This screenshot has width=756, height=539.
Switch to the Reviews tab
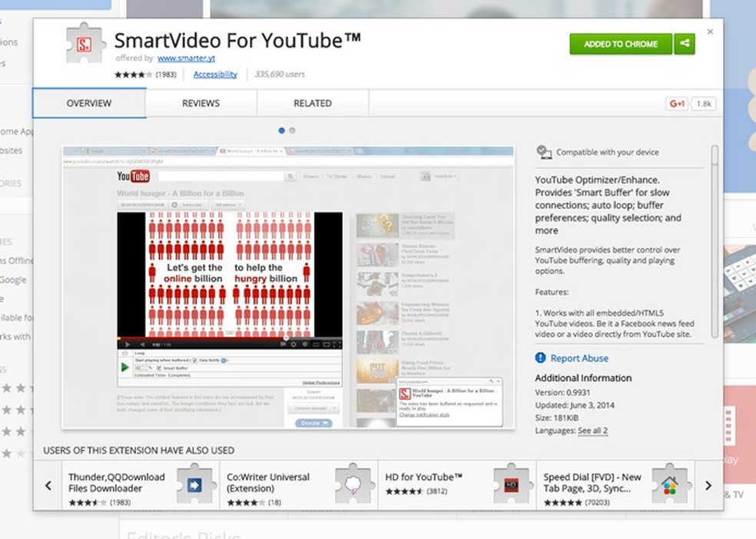click(201, 103)
